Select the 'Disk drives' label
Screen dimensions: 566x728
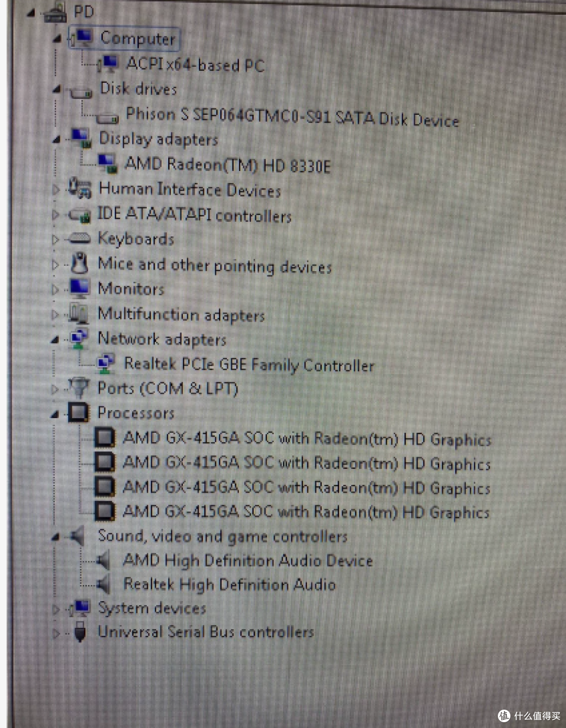pos(138,89)
